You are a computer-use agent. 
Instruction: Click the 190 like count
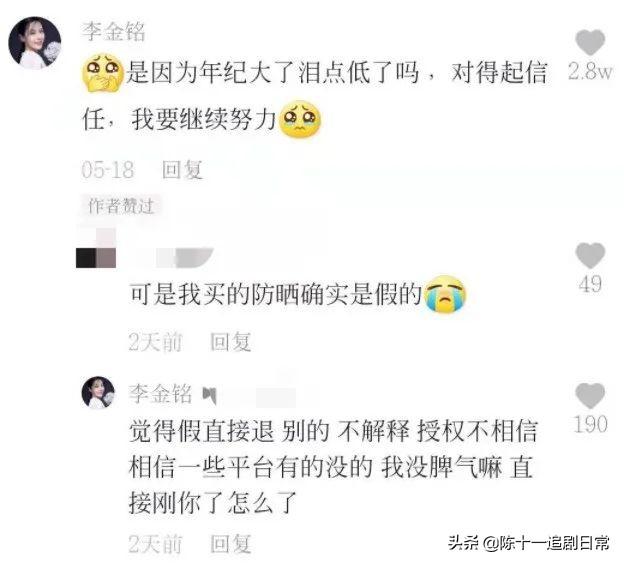coord(591,424)
